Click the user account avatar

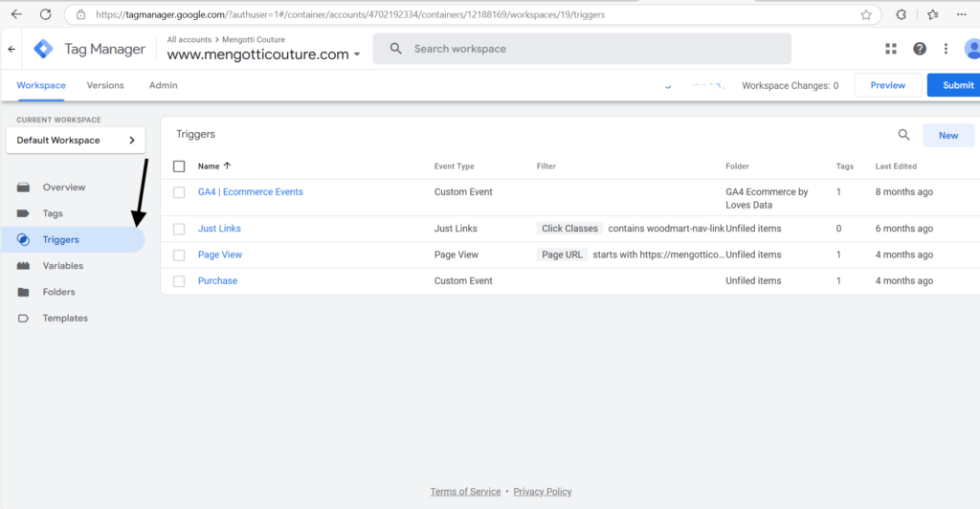[972, 49]
